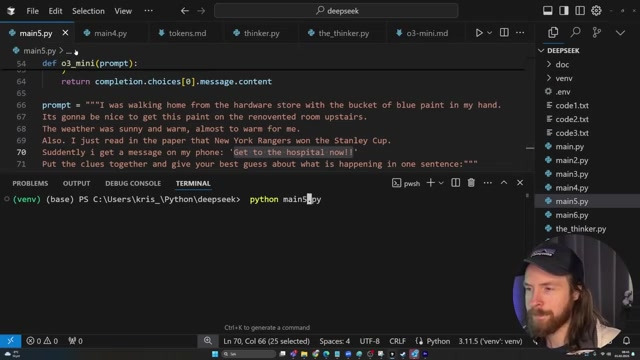Viewport: 640px width, 360px height.
Task: Open the View menu
Action: 123,11
